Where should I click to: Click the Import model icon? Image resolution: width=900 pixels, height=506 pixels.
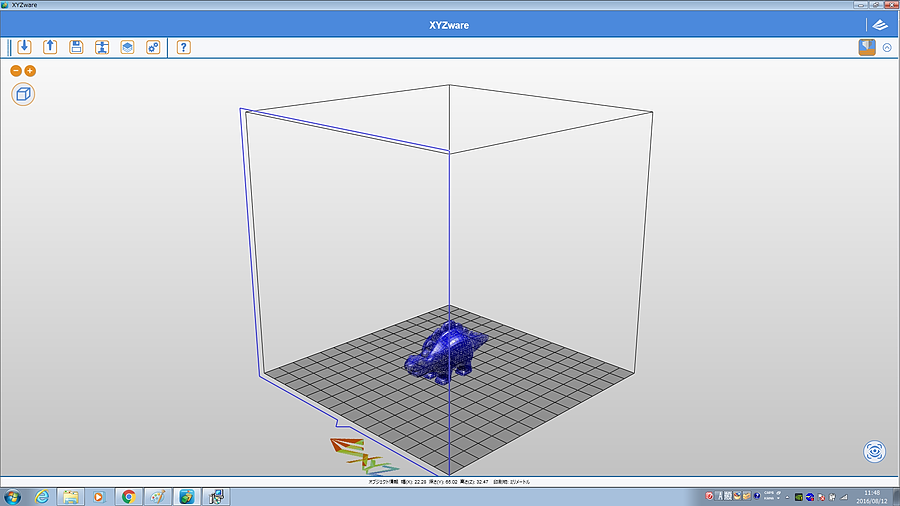[x=24, y=47]
